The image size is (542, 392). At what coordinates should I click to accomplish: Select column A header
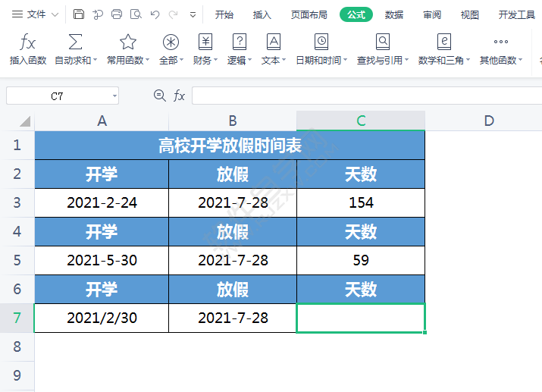click(102, 121)
